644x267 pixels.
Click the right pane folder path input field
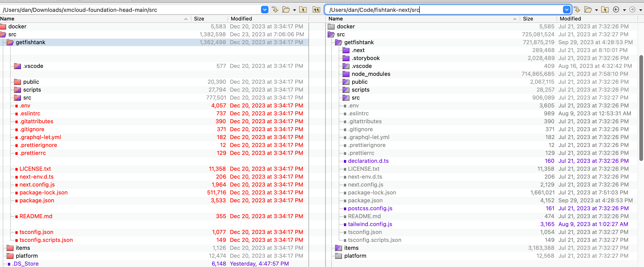coord(444,10)
